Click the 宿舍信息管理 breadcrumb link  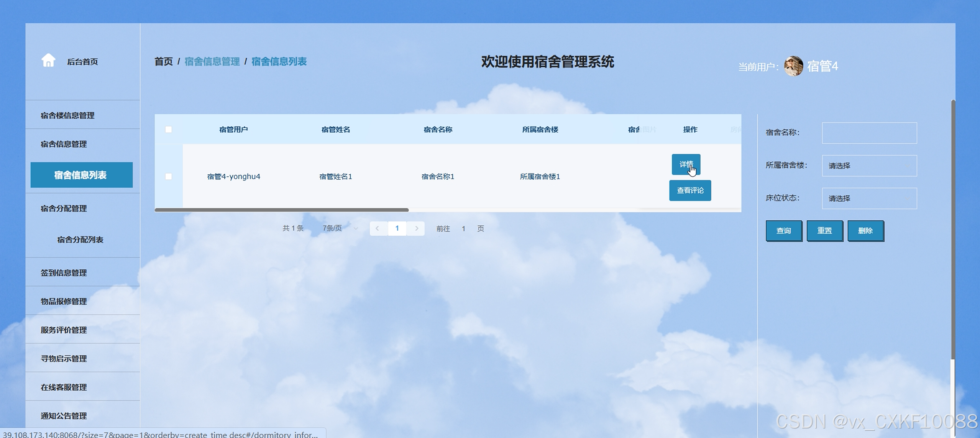(212, 61)
